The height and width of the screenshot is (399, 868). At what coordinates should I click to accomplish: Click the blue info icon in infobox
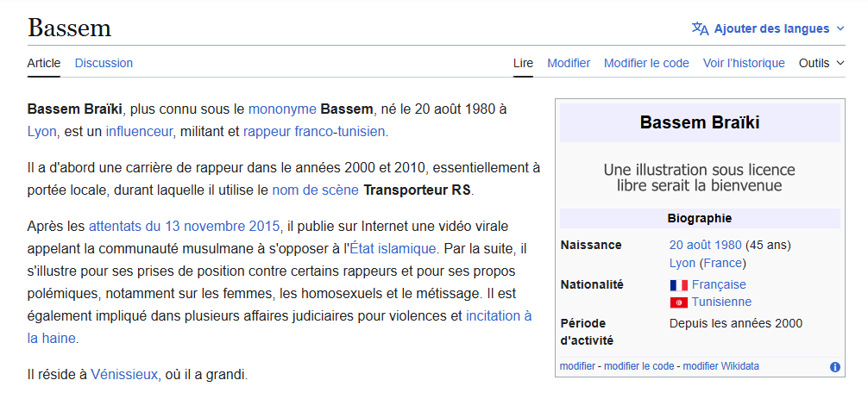click(x=834, y=367)
